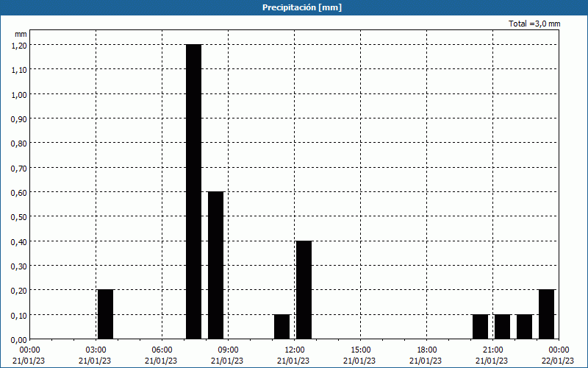The width and height of the screenshot is (588, 368).
Task: Click the tallest 1,20 mm precipitation bar
Action: (x=194, y=191)
